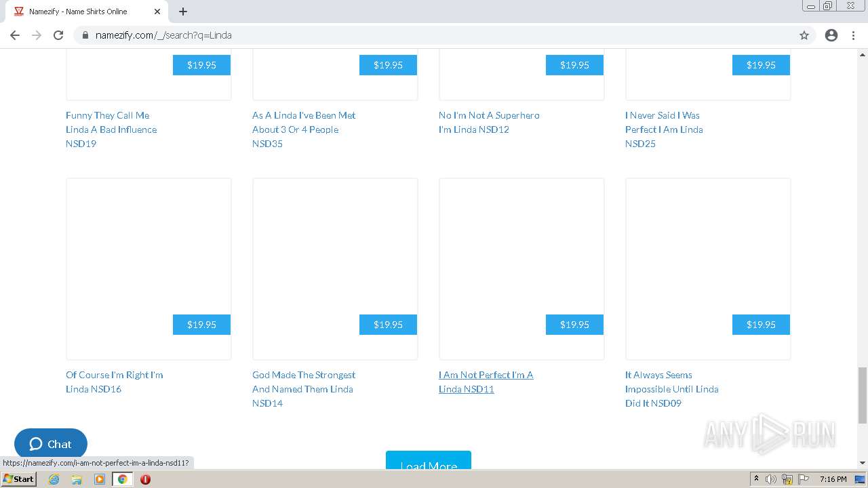Switch to Chrome in the taskbar
This screenshot has height=488, width=868.
[x=123, y=479]
